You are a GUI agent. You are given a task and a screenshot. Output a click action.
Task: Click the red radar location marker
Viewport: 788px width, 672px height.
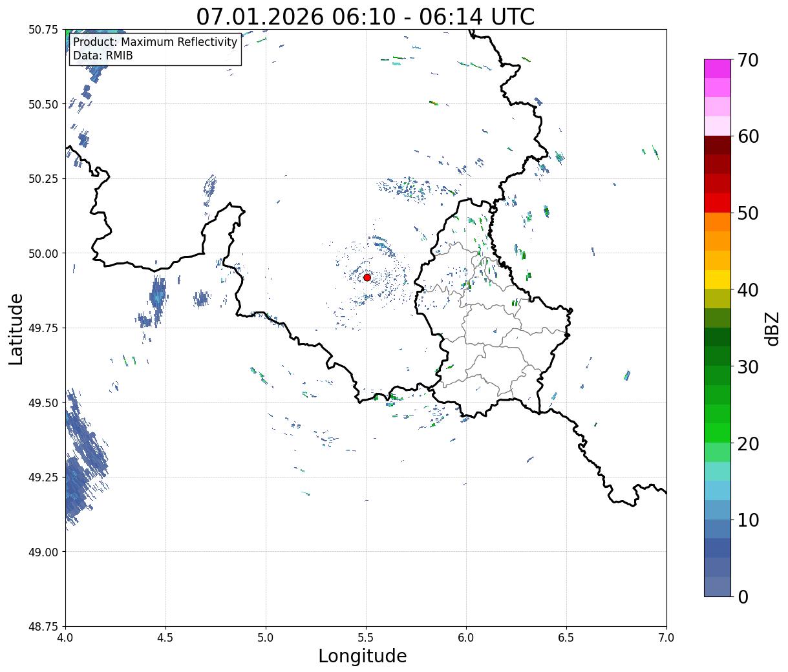tap(367, 277)
